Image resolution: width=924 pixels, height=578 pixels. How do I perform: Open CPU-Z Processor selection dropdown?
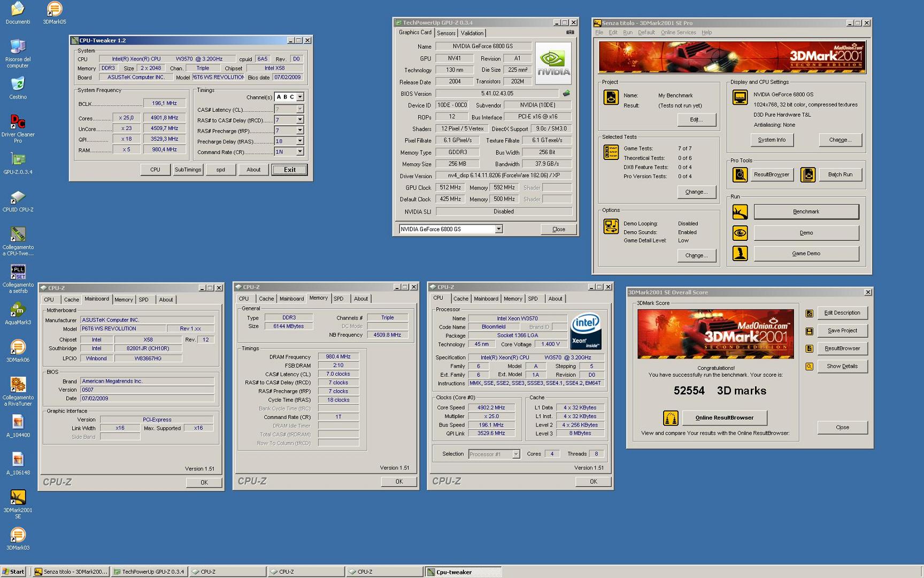[x=516, y=454]
